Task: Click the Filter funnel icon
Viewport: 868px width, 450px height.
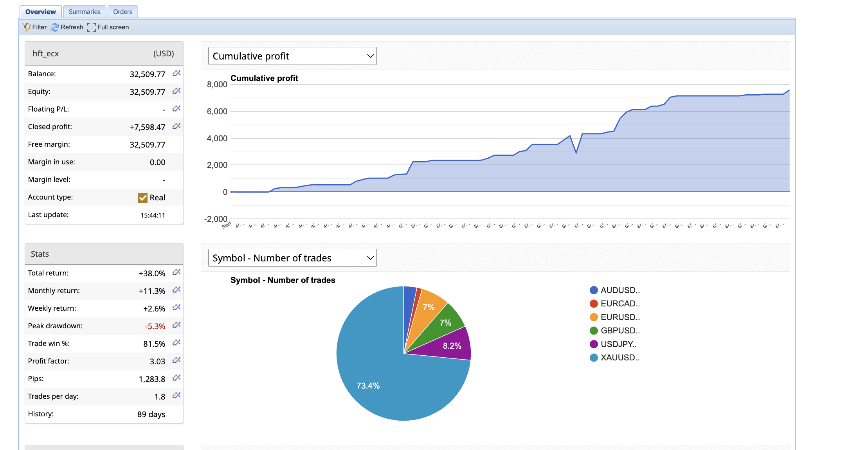Action: pos(27,27)
